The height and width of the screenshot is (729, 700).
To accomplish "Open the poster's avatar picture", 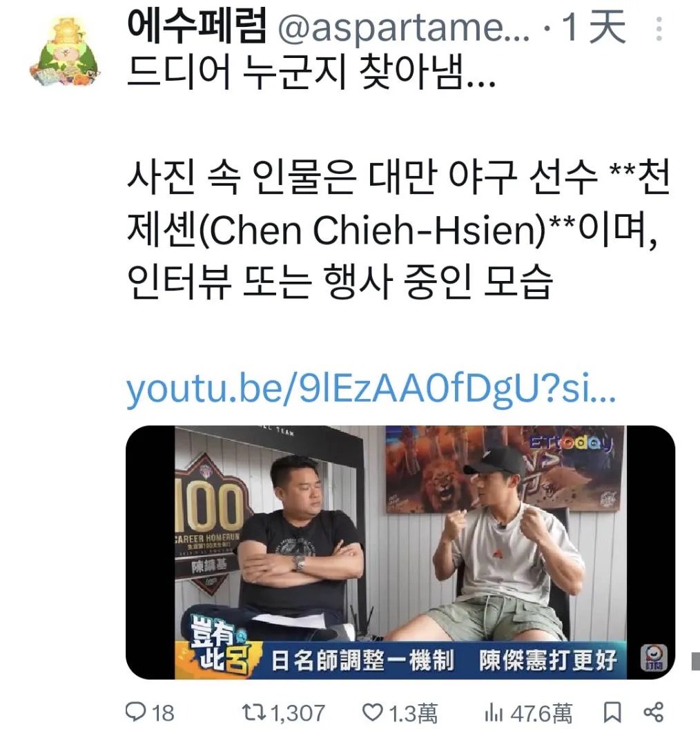I will [66, 52].
